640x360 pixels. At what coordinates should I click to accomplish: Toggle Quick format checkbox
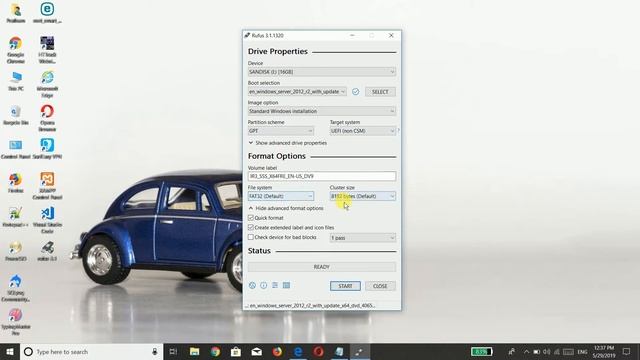pos(251,218)
